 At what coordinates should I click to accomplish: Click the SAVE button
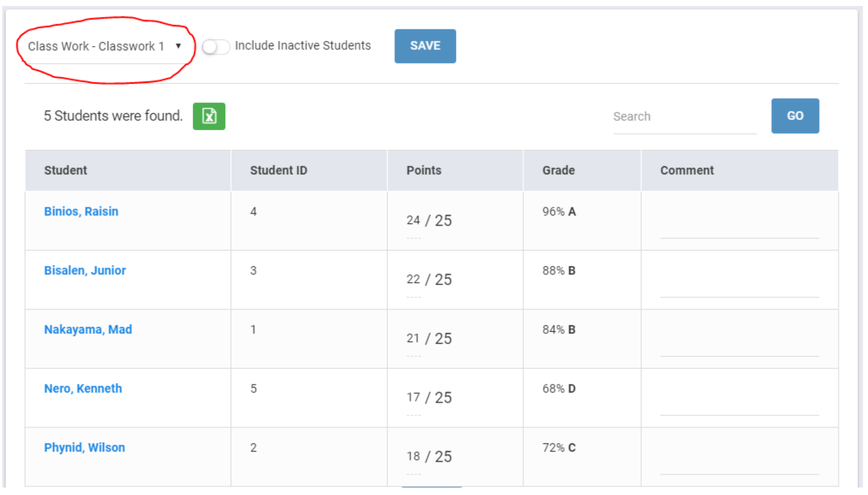pyautogui.click(x=424, y=46)
